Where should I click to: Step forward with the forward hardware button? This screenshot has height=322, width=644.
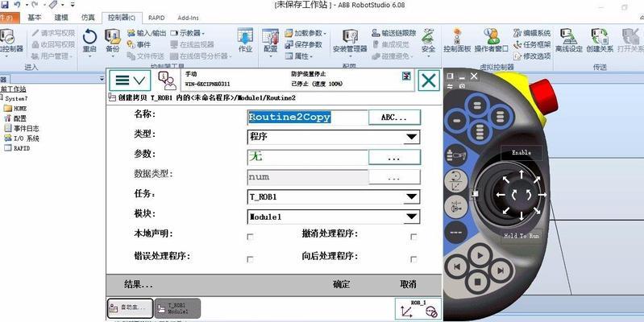tap(501, 270)
